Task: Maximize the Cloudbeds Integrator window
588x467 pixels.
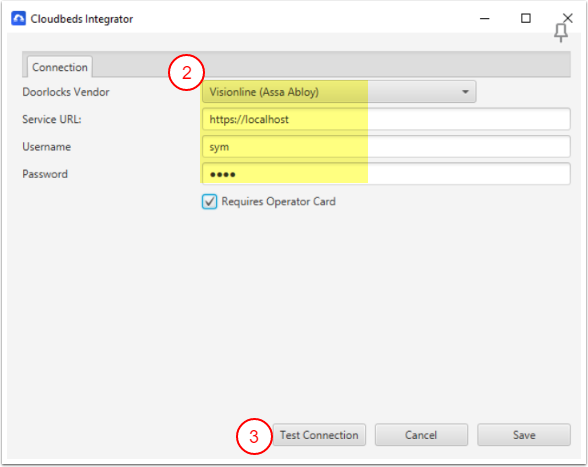Action: (x=526, y=18)
